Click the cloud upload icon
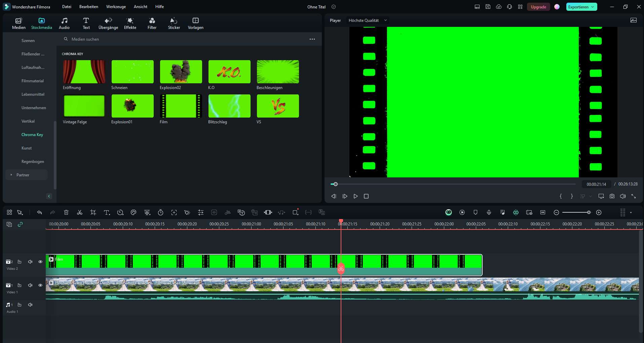The height and width of the screenshot is (343, 644). 499,7
